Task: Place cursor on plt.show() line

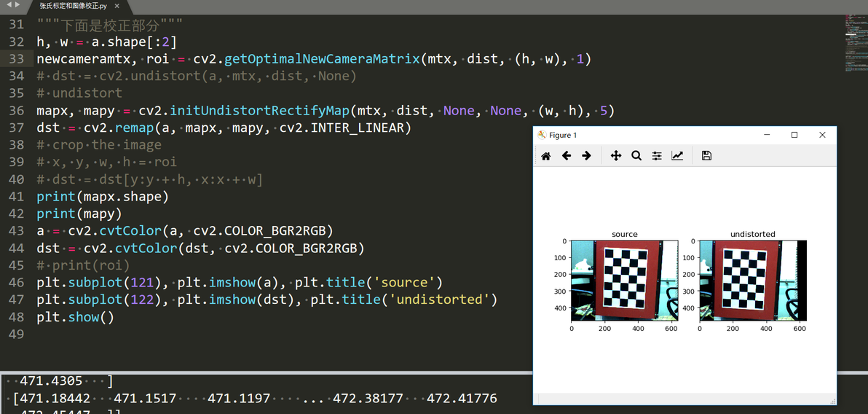Action: (75, 317)
